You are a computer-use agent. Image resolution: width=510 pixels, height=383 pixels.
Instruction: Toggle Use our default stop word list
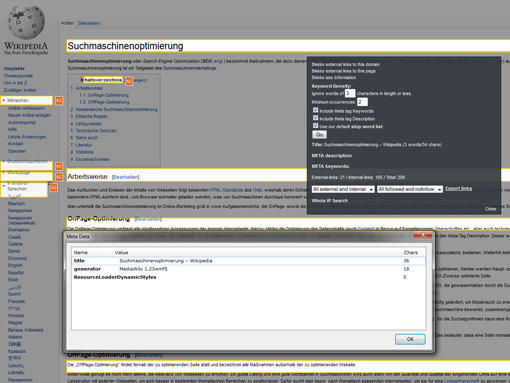pos(315,125)
